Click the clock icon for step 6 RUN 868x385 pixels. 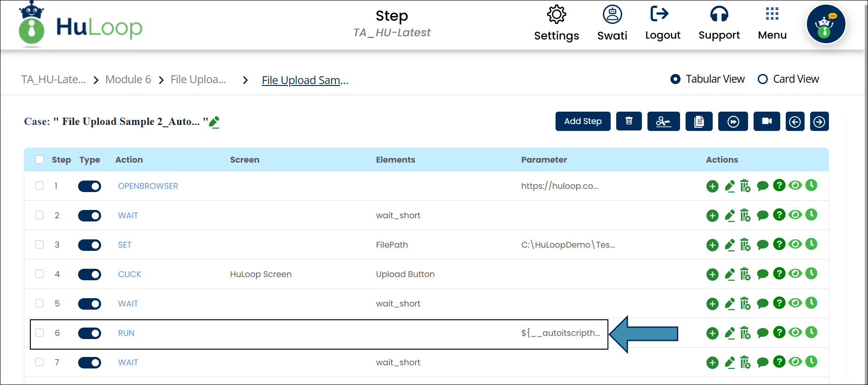811,332
